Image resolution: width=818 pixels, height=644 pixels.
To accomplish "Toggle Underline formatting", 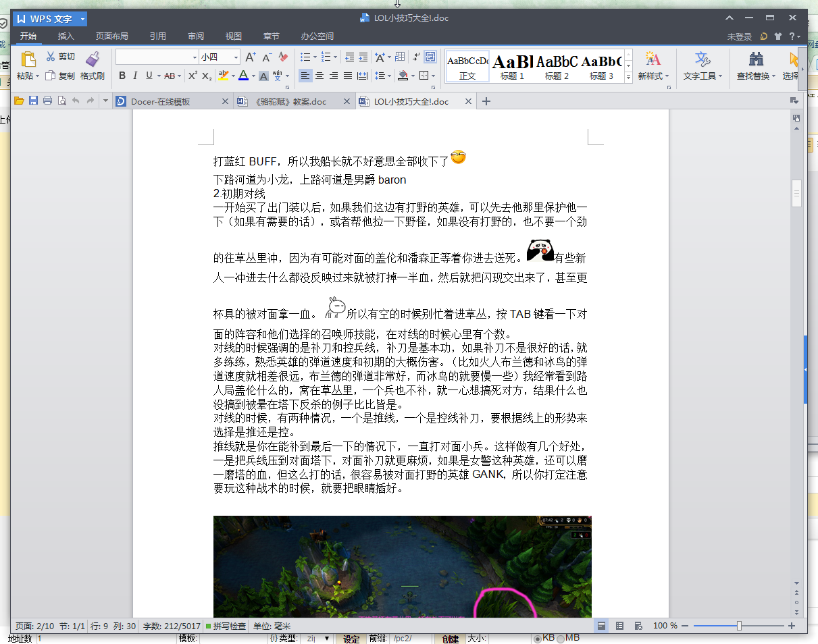I will pyautogui.click(x=149, y=76).
